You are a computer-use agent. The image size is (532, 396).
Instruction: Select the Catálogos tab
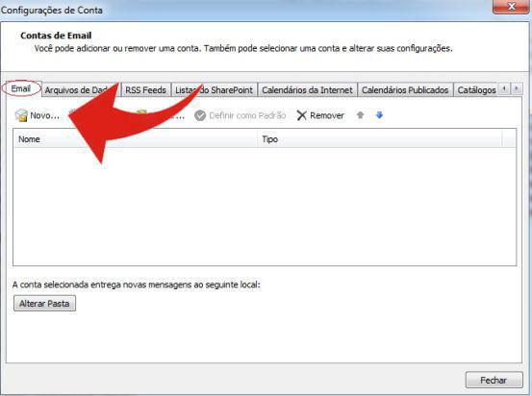coord(476,90)
